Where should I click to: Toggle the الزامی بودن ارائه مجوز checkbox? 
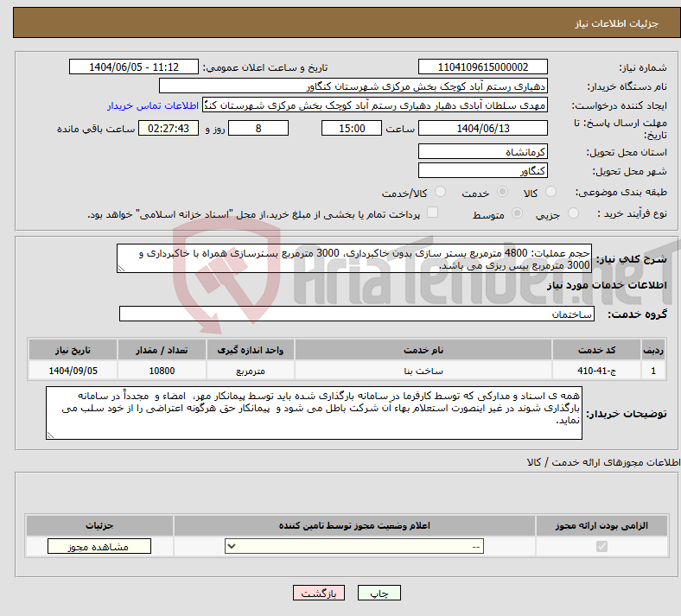click(601, 547)
